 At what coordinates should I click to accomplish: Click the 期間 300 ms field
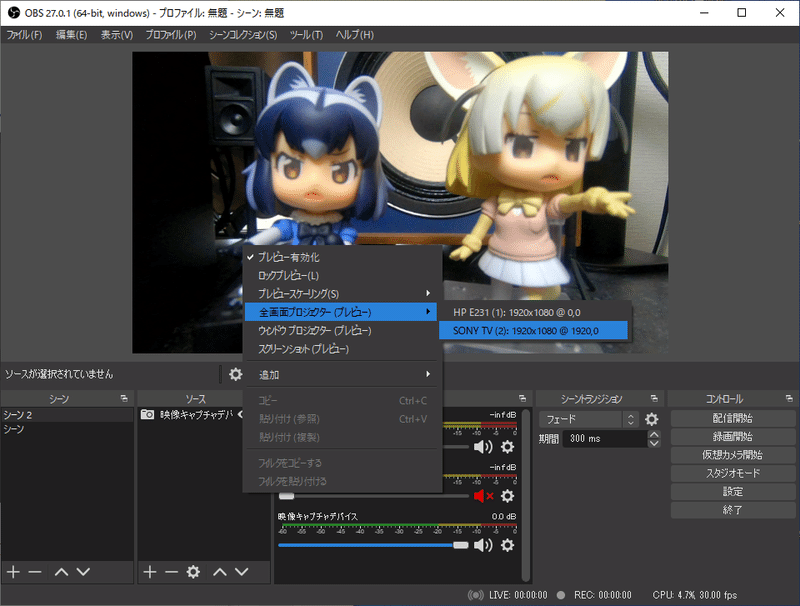[x=605, y=439]
